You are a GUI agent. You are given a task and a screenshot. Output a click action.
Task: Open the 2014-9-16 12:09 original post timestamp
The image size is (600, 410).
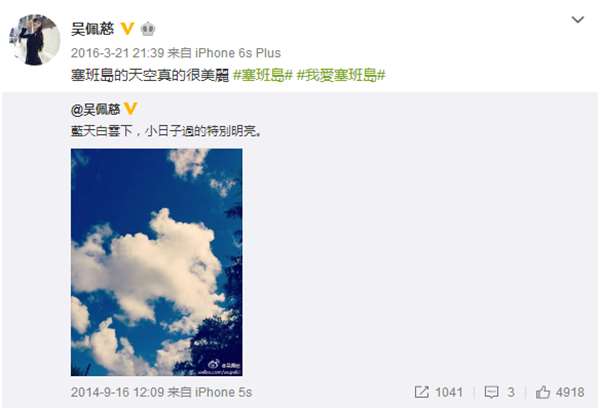pos(117,392)
